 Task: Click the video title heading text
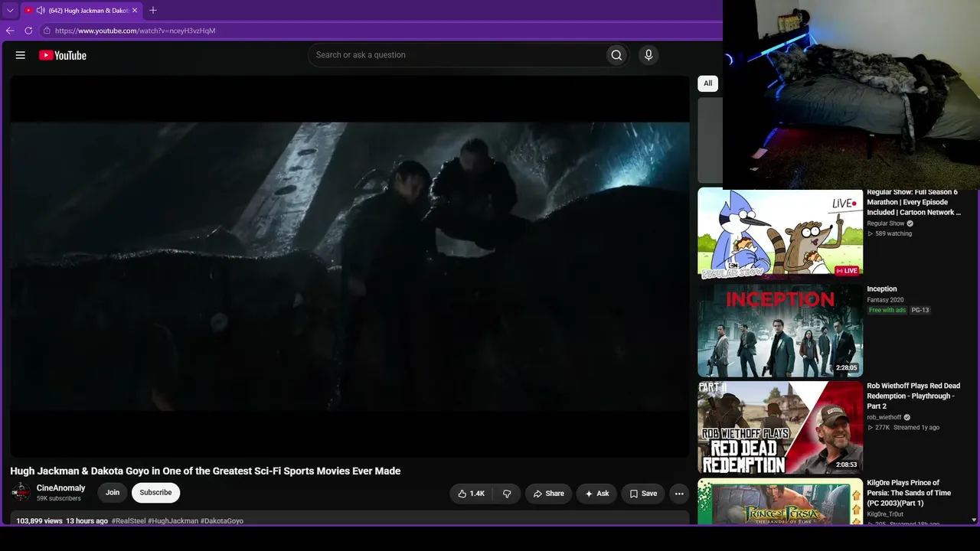point(205,471)
